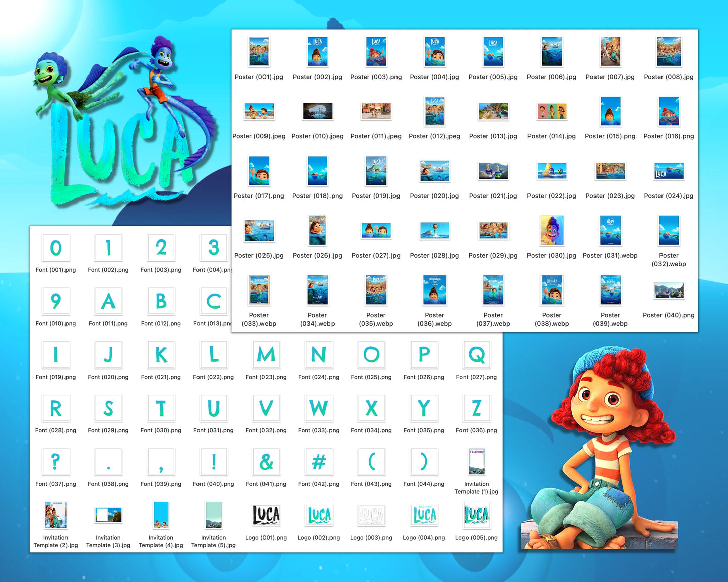Open Font (001).png showing the number 0
The image size is (728, 582).
(56, 248)
